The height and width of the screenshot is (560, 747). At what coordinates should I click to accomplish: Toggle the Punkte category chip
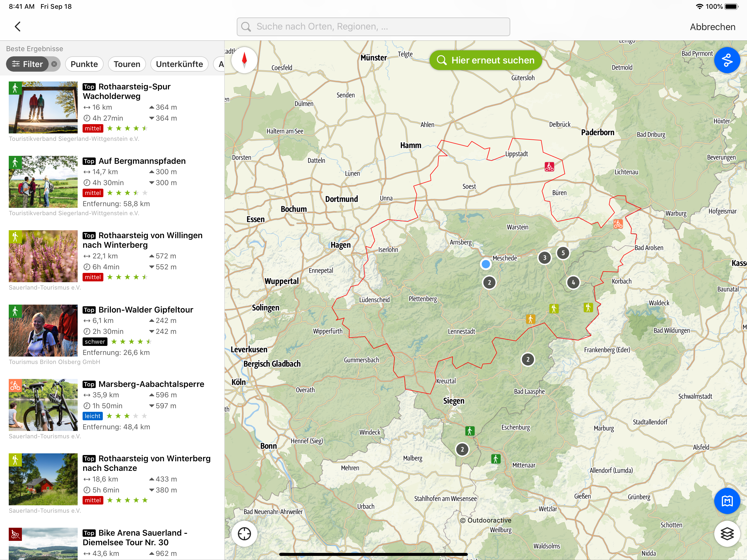click(x=84, y=64)
